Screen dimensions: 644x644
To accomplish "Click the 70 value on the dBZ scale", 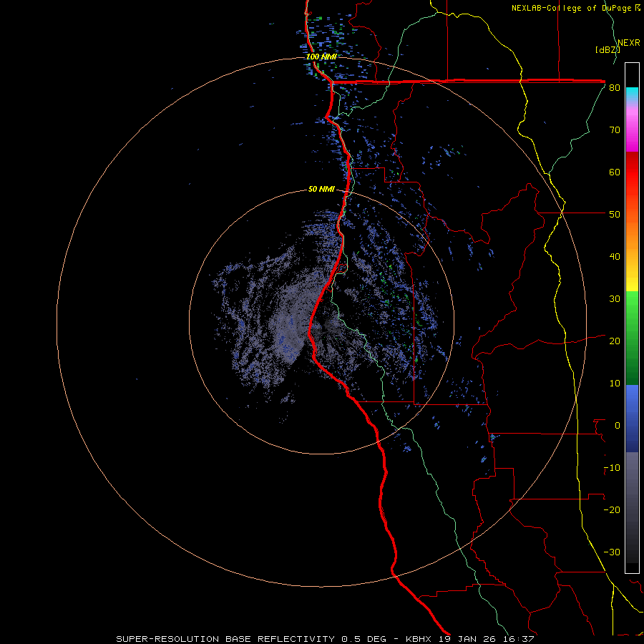I will point(615,130).
